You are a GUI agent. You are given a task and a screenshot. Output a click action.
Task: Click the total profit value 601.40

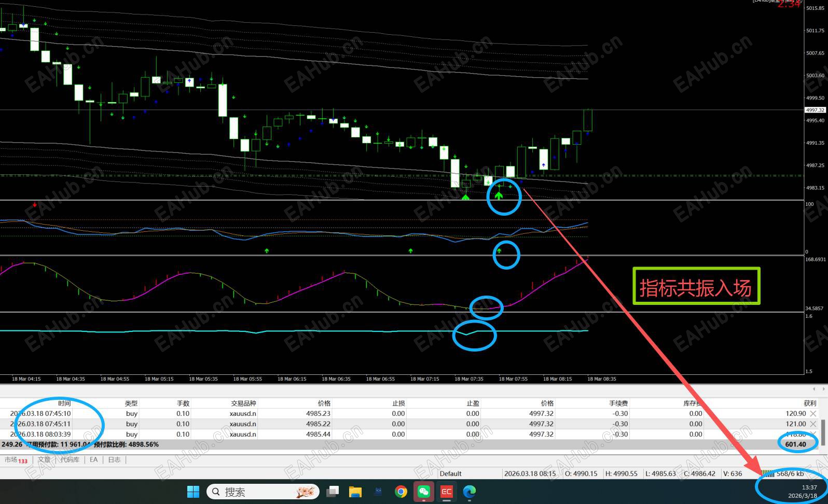coord(796,444)
